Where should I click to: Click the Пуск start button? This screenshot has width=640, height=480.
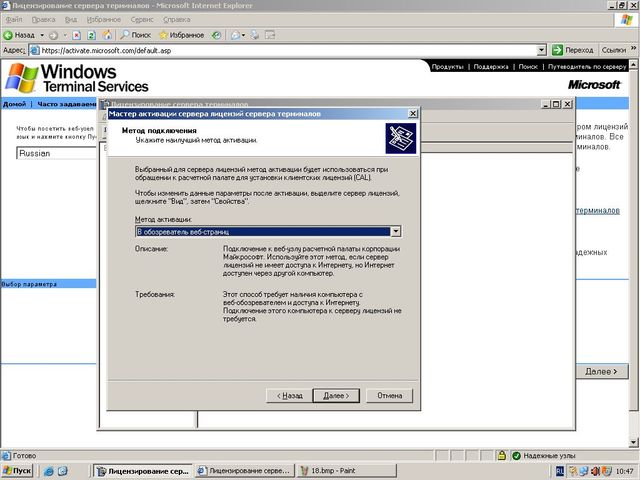17,471
